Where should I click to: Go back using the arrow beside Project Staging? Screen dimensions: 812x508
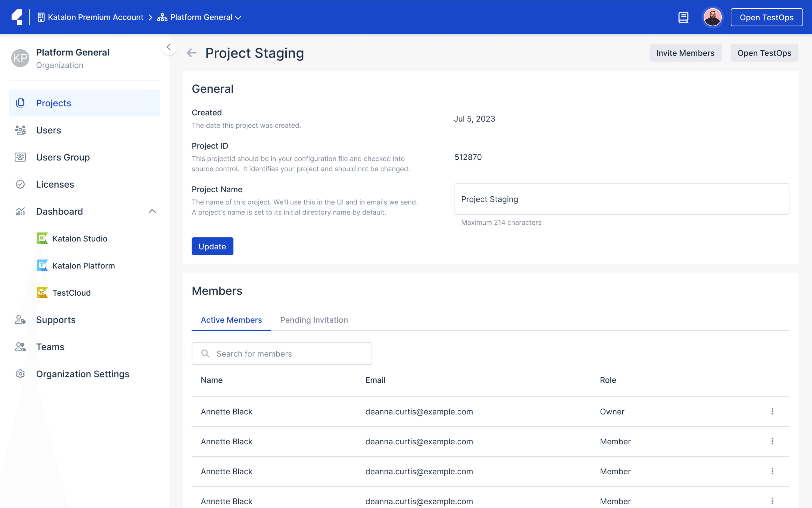(192, 53)
